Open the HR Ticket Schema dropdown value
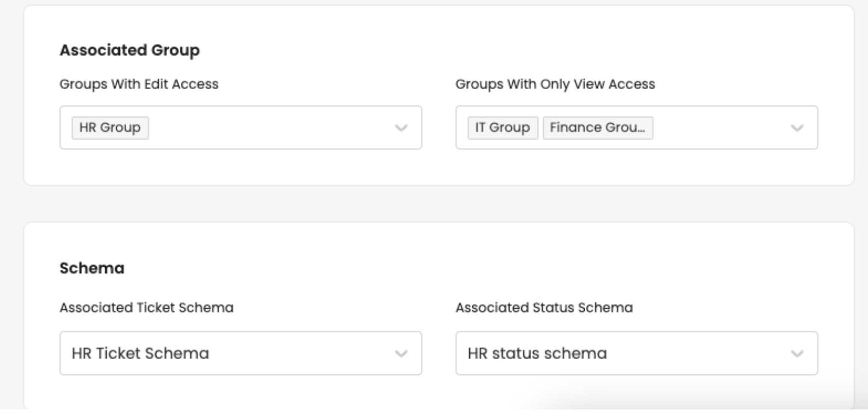 click(140, 353)
